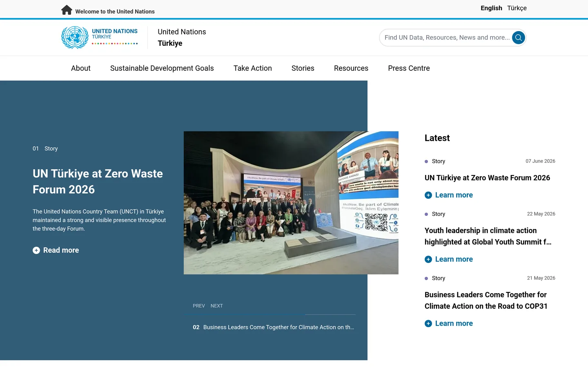
Task: Click the Story tag dated 07 June 2026
Action: pyautogui.click(x=439, y=161)
